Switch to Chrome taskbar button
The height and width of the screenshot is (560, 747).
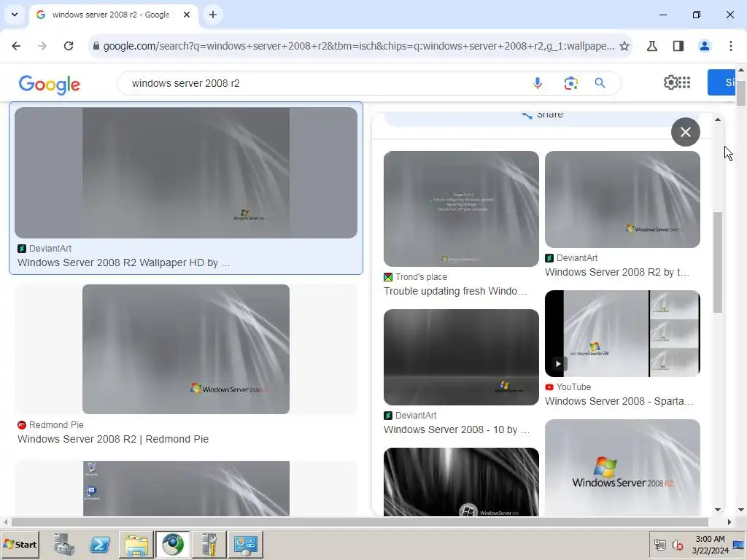click(x=172, y=544)
